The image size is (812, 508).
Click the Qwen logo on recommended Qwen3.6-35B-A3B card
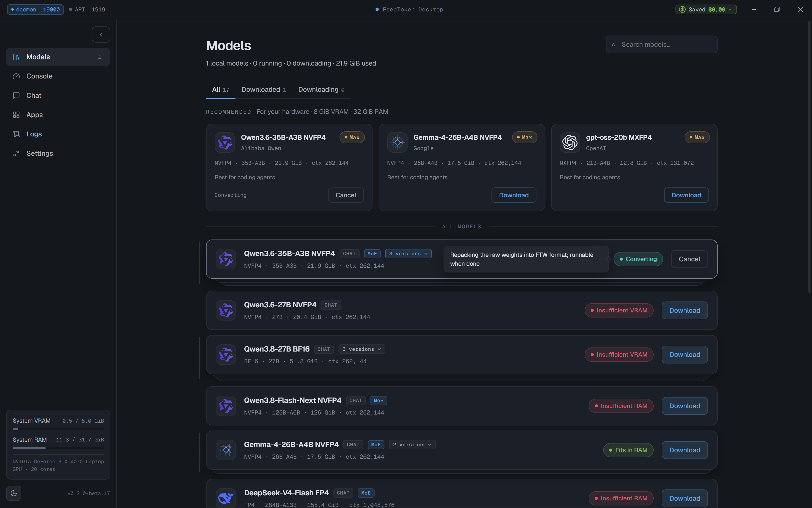225,142
